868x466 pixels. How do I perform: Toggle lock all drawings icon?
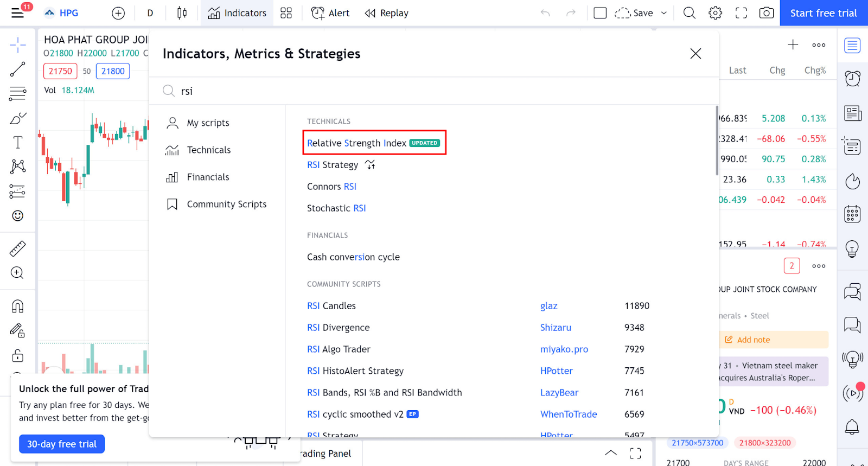pos(17,356)
